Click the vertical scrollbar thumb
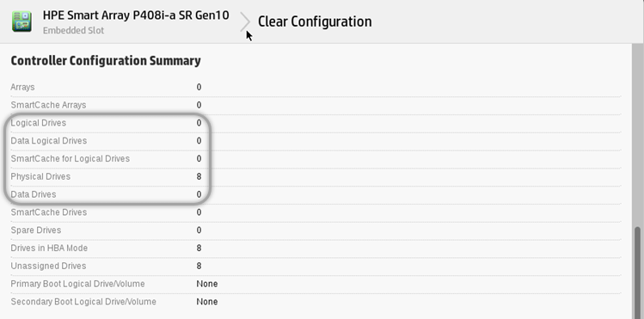This screenshot has height=319, width=644. [638, 273]
